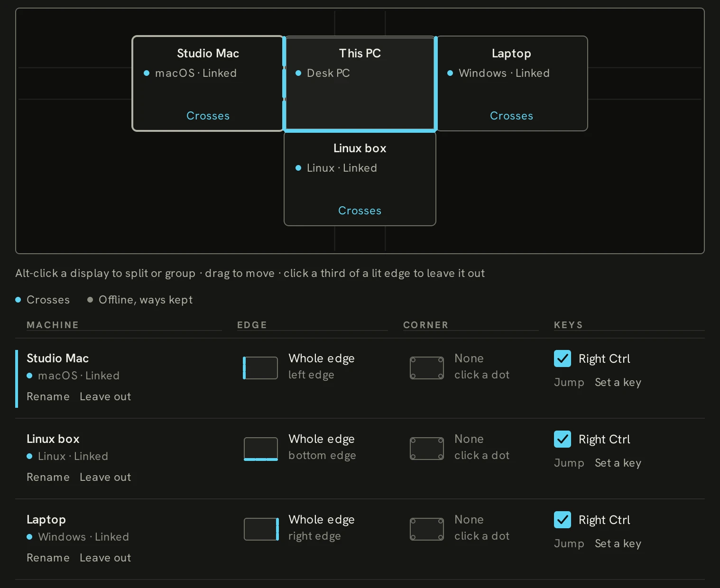Click top-right corner dot in Linux box row

pyautogui.click(x=441, y=441)
